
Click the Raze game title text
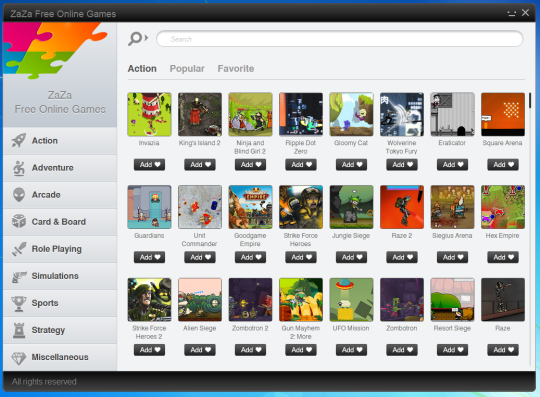(503, 328)
